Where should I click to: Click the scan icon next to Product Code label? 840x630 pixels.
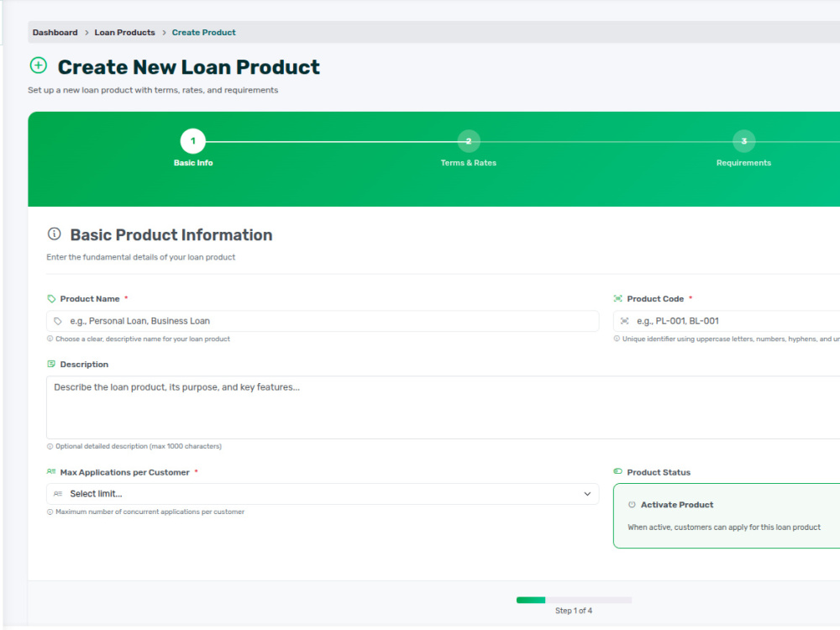coord(617,298)
